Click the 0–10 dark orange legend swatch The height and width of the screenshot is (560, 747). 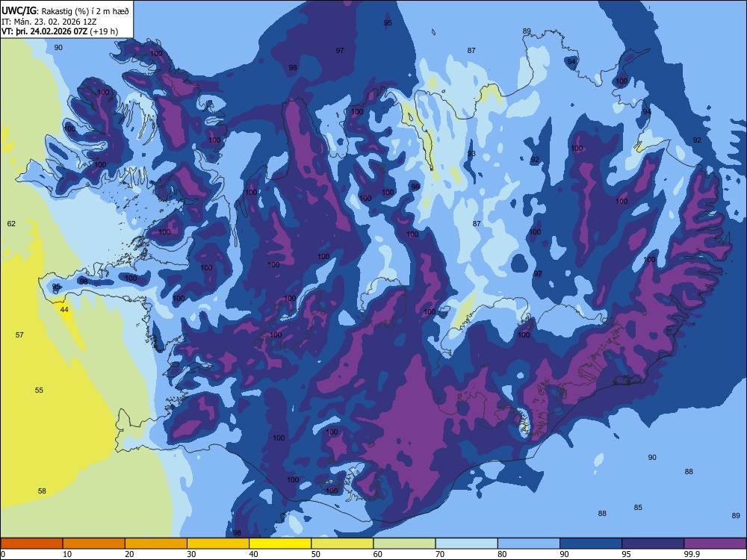click(31, 544)
